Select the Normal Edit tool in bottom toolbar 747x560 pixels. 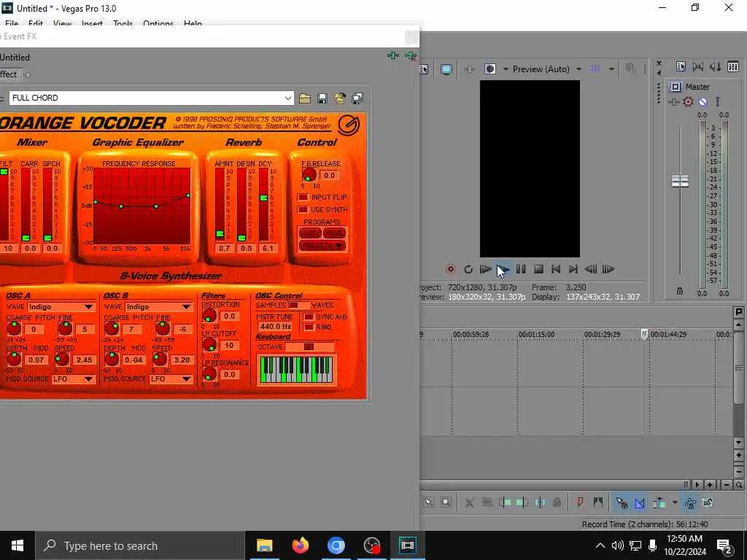pyautogui.click(x=428, y=502)
